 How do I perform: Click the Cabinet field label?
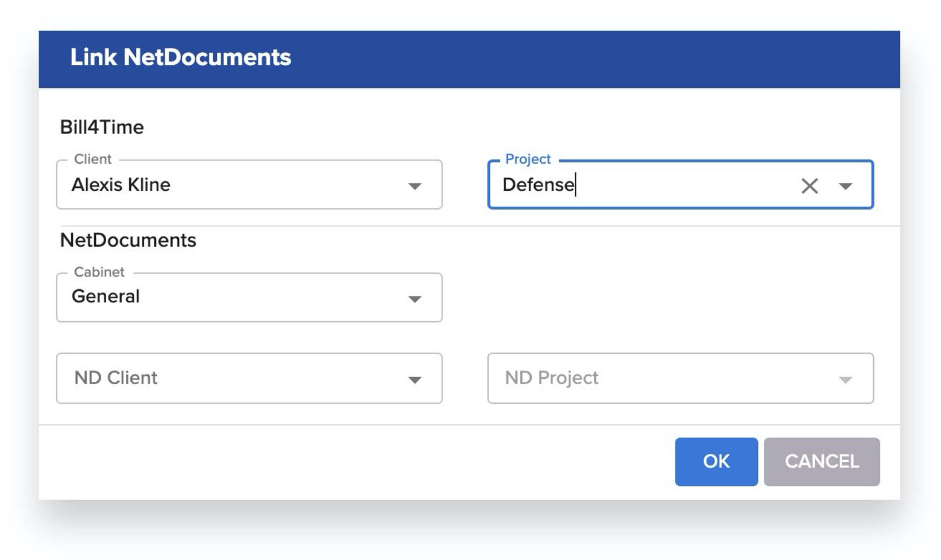tap(99, 272)
